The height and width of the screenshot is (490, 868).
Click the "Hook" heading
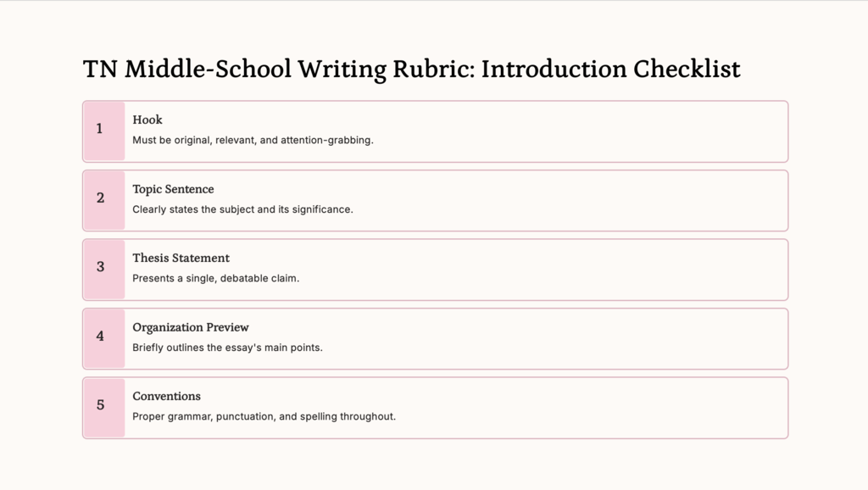(x=147, y=120)
